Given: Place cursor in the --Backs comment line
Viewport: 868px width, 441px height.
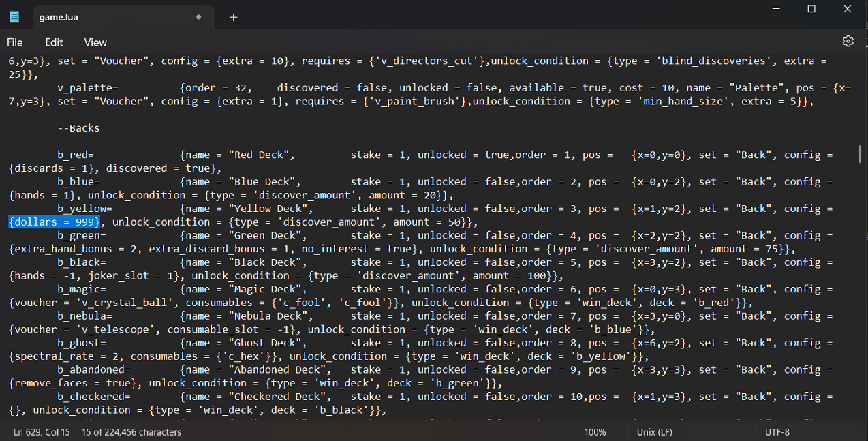Looking at the screenshot, I should click(x=79, y=128).
